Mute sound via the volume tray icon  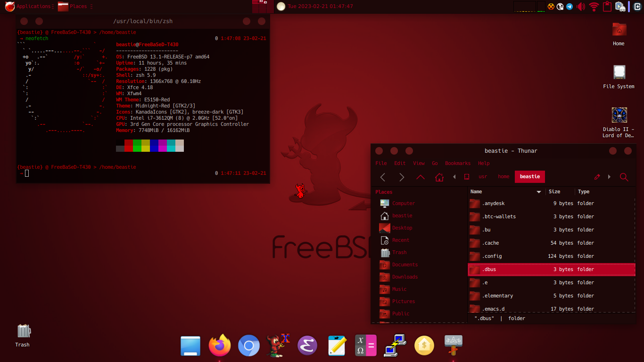coord(581,7)
